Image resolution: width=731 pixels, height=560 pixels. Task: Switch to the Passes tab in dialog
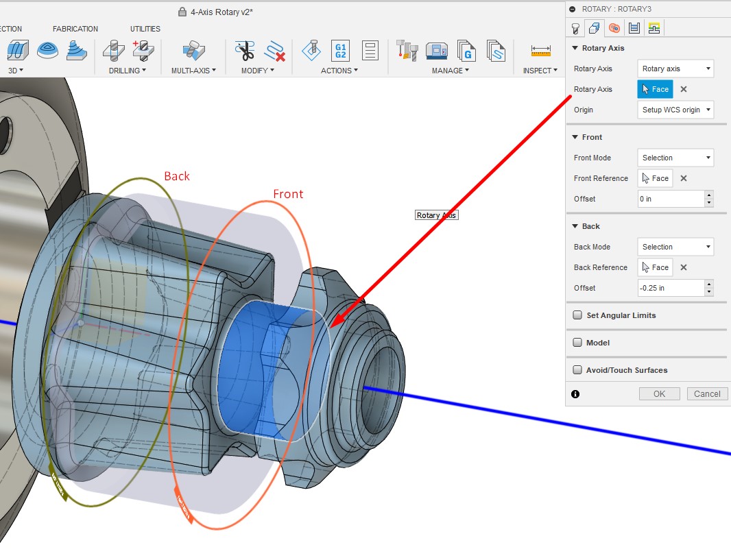coord(634,28)
